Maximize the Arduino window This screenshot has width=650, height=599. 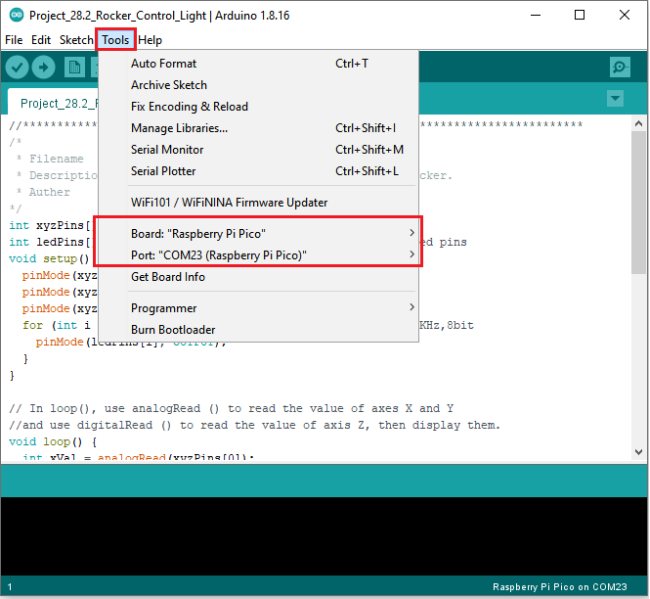click(x=580, y=15)
